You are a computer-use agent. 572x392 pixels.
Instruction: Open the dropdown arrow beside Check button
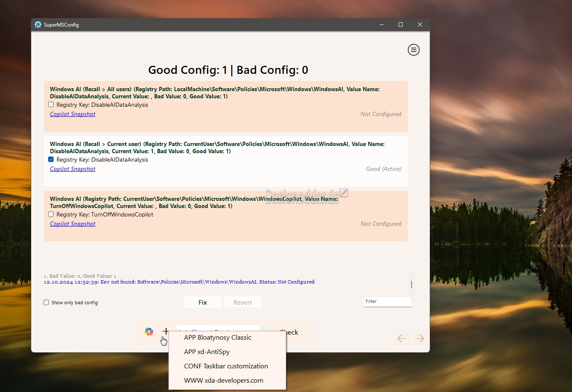click(x=263, y=328)
